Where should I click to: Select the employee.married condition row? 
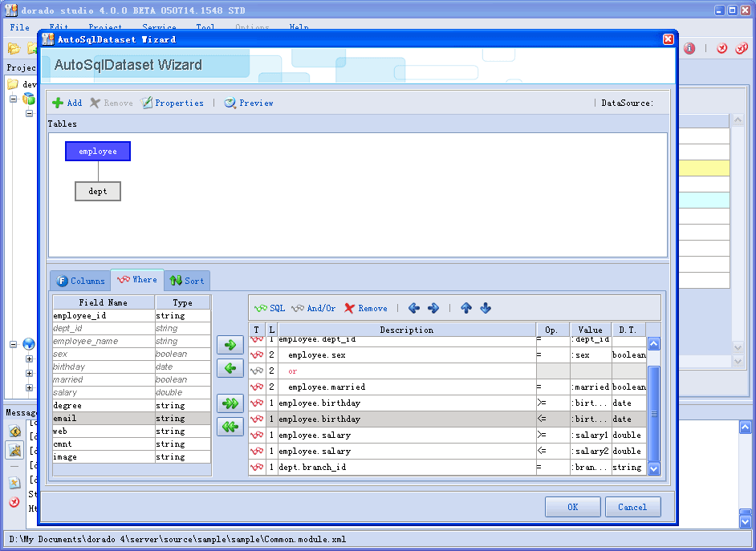pos(448,387)
